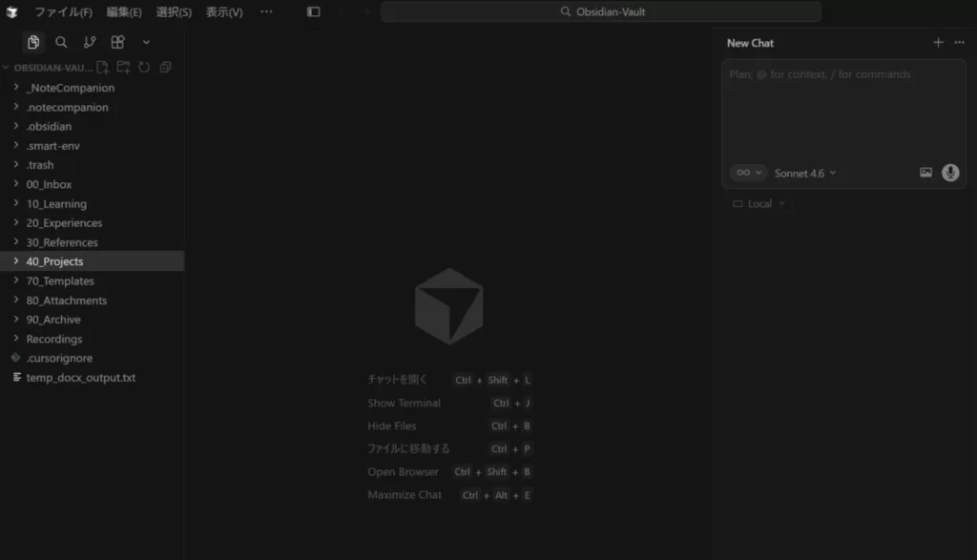
Task: Attach an image to the chat
Action: pos(925,173)
